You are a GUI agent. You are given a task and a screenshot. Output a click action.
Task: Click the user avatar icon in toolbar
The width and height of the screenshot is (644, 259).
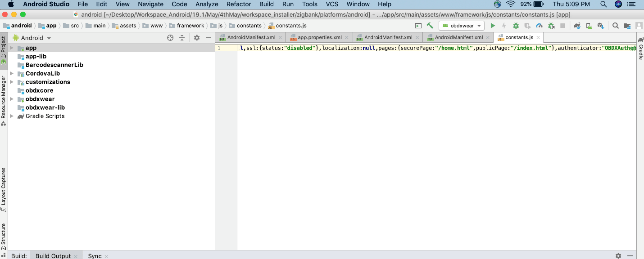tap(638, 26)
